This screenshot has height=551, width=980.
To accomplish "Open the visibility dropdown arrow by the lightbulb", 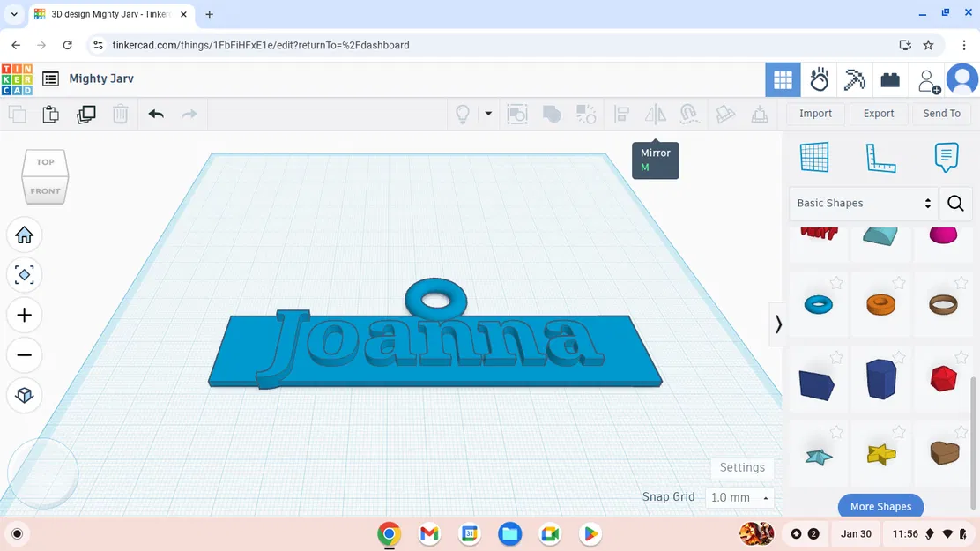I will (488, 114).
